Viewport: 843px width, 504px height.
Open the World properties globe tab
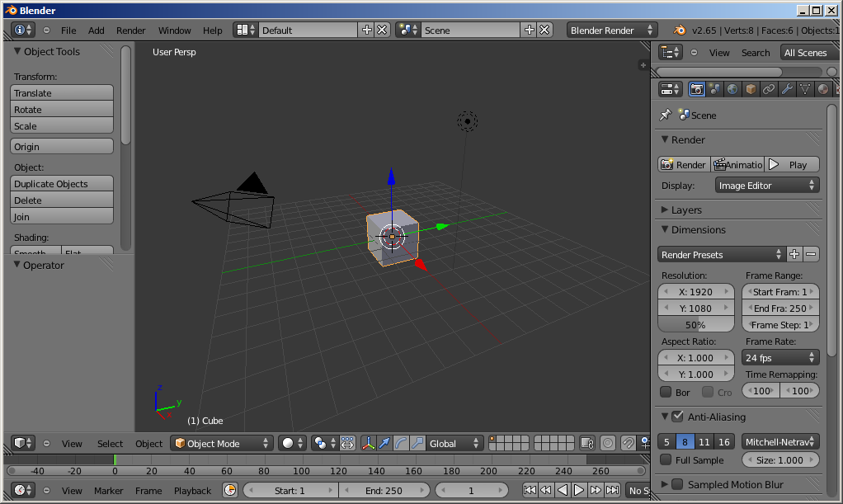tap(732, 89)
